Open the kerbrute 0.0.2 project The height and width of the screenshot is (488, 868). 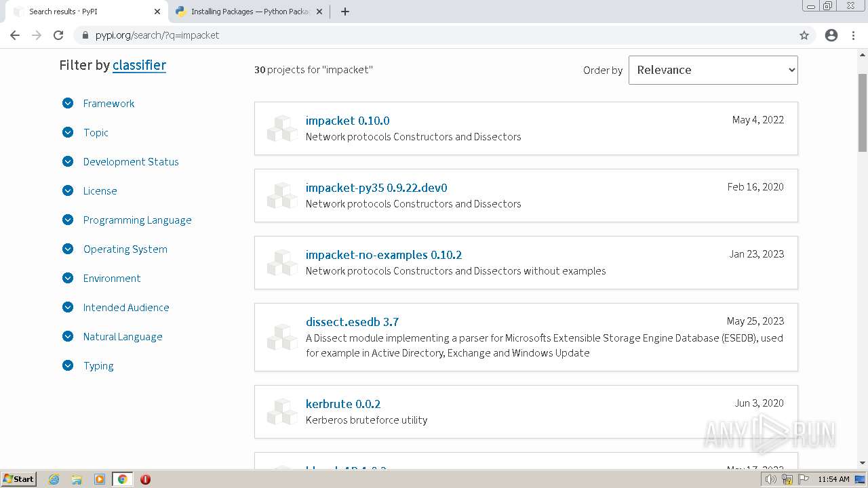(x=343, y=404)
